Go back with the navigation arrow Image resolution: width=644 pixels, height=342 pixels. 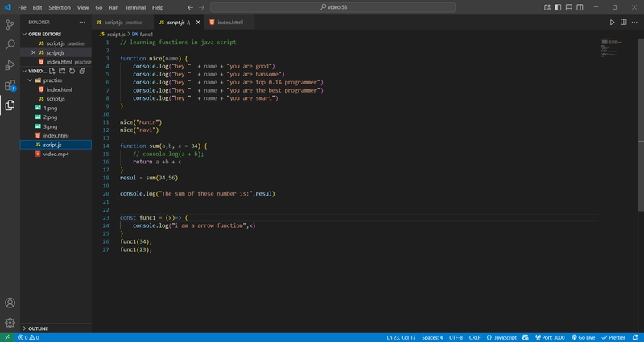pos(190,7)
